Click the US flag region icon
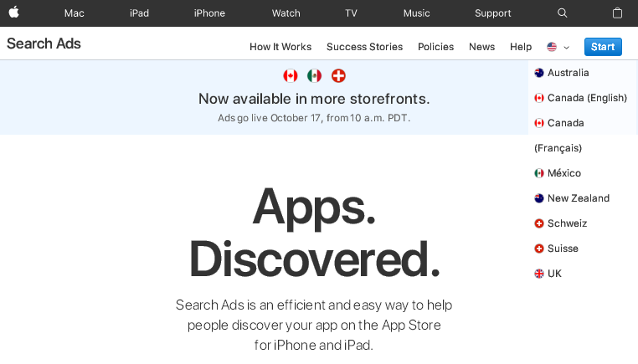638x364 pixels. tap(552, 47)
